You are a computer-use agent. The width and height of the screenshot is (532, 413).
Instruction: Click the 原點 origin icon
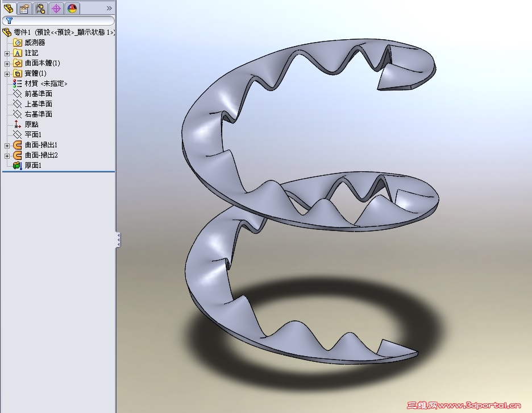(17, 125)
